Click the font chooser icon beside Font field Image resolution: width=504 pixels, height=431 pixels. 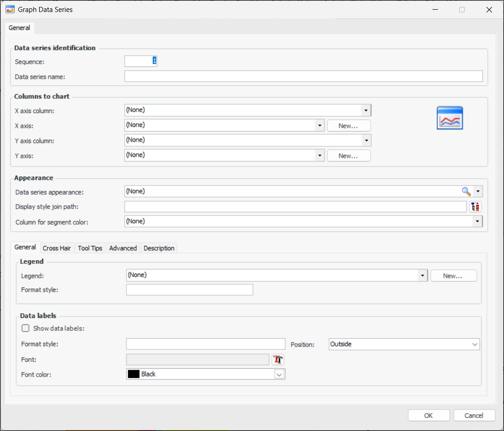tap(278, 359)
